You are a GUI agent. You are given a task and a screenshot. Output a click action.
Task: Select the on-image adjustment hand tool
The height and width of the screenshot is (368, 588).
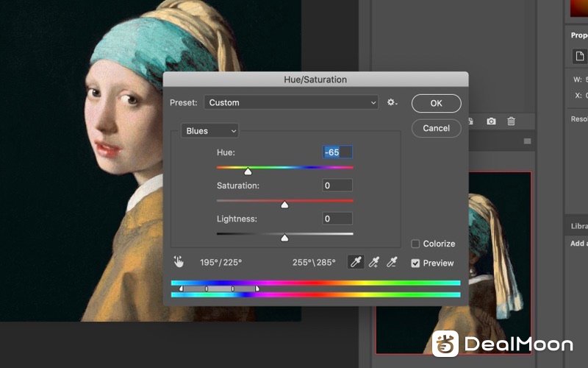179,262
